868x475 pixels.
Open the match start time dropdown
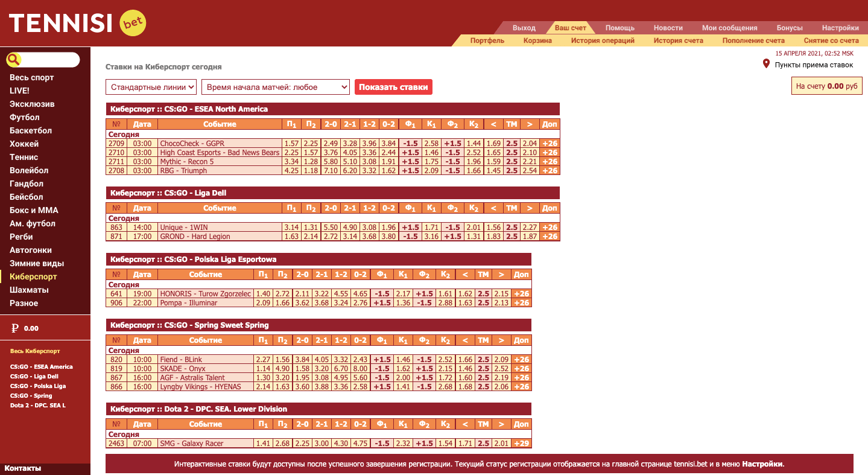276,87
